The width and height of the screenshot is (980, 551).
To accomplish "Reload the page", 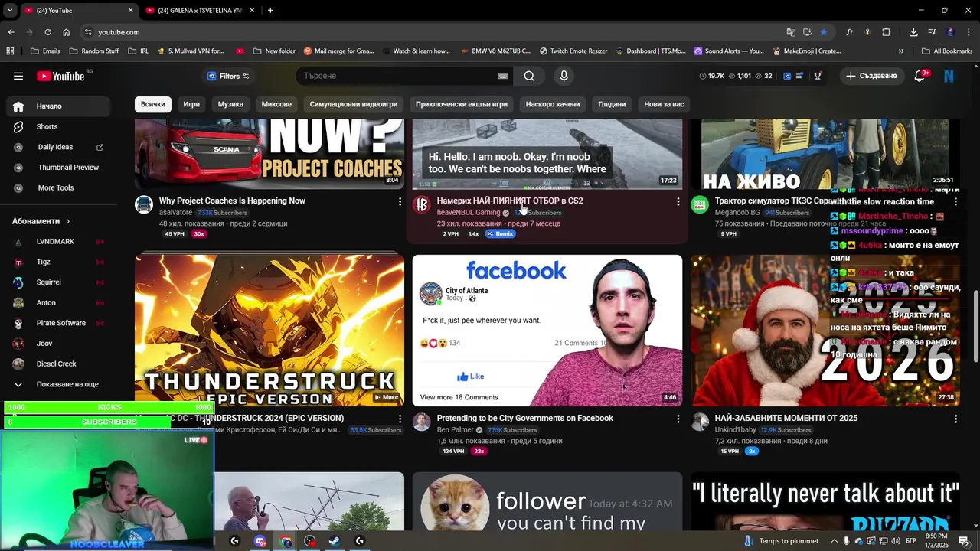I will [x=47, y=32].
